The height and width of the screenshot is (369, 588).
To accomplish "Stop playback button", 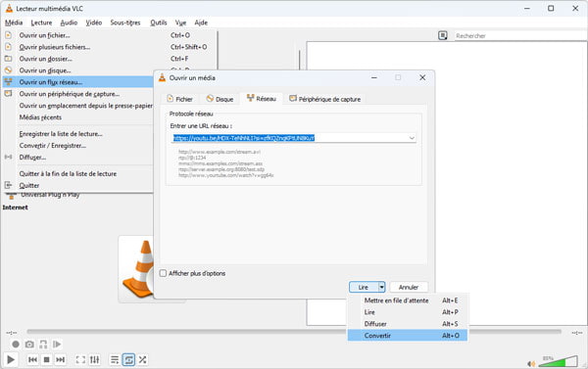I will tap(46, 359).
